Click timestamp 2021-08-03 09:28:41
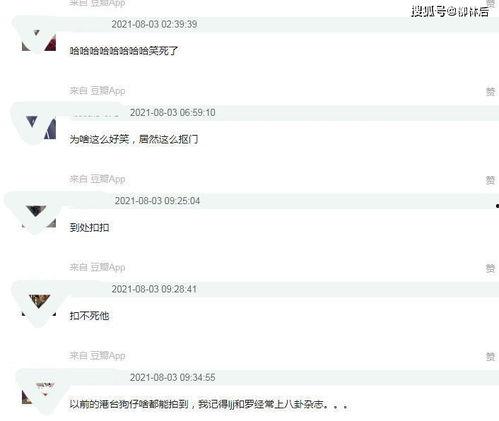 pos(154,289)
